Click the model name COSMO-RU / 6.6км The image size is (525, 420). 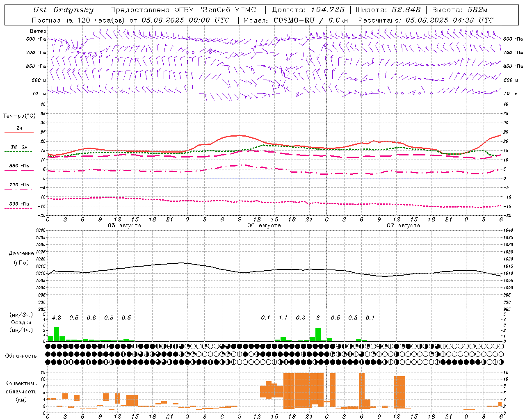coord(311,20)
